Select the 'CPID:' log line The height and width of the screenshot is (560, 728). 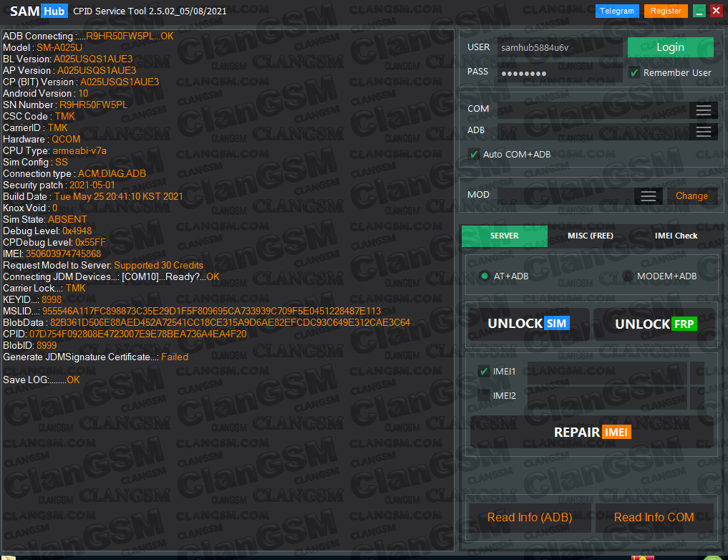[x=125, y=334]
